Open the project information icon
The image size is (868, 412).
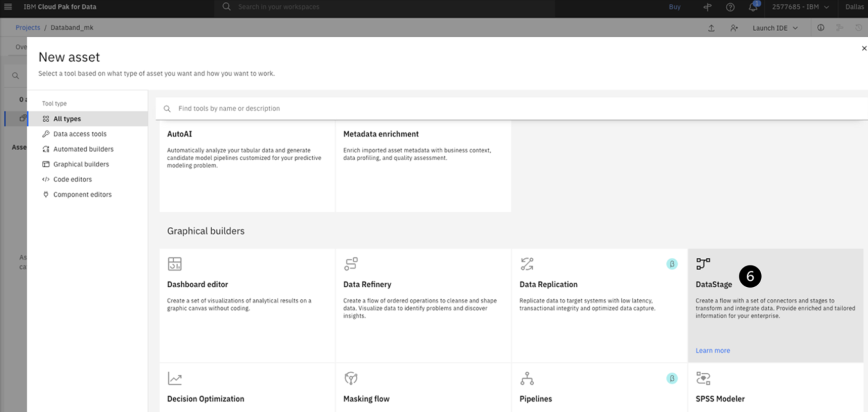coord(821,28)
